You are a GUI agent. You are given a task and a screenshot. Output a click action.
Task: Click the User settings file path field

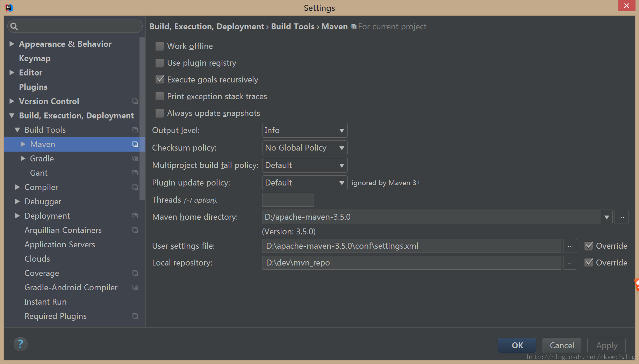pos(412,246)
